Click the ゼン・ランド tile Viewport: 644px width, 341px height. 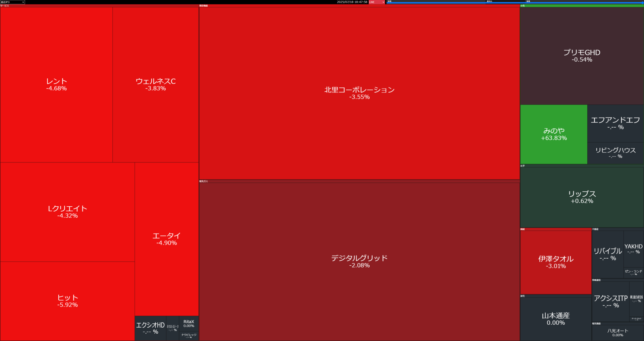coord(634,273)
